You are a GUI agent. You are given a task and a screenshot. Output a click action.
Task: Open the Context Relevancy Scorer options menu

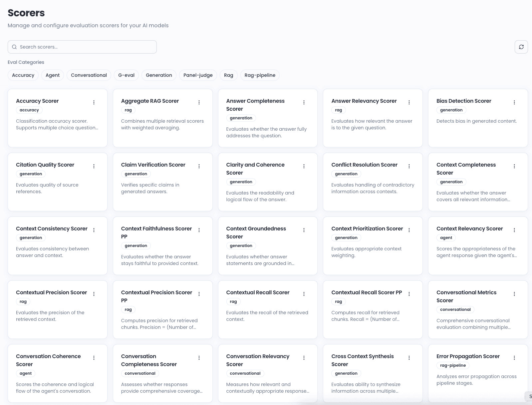tap(514, 230)
